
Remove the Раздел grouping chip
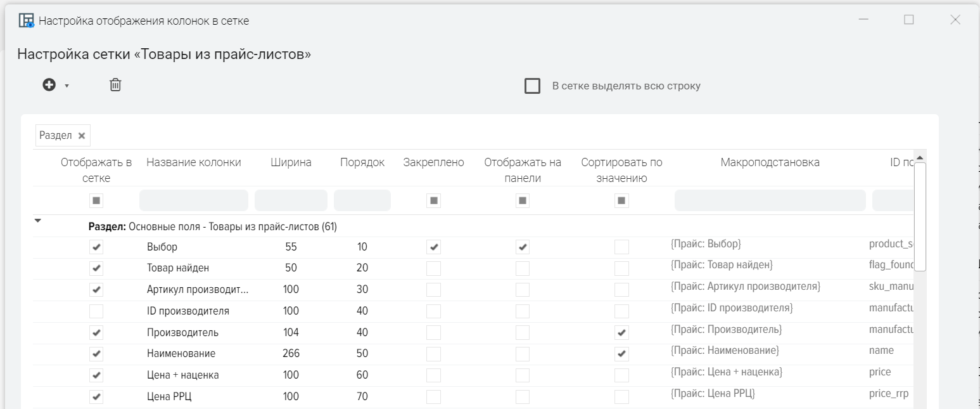click(x=82, y=136)
